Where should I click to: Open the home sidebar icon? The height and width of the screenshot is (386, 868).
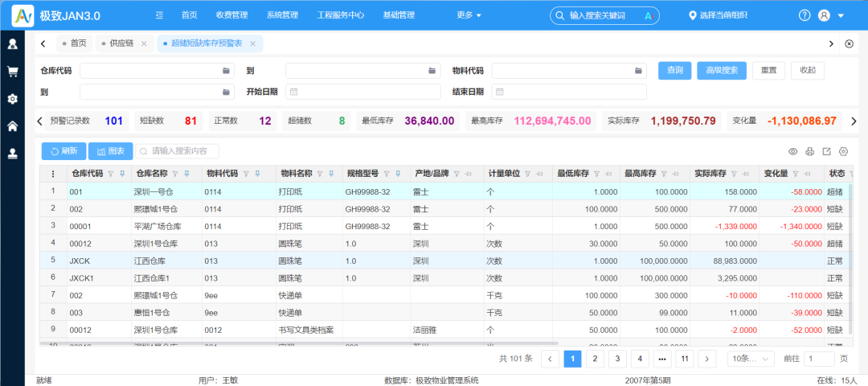(x=12, y=126)
